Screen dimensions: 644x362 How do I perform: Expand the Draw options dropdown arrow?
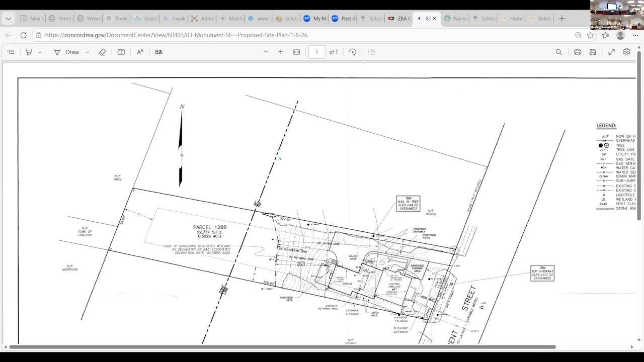pyautogui.click(x=87, y=52)
